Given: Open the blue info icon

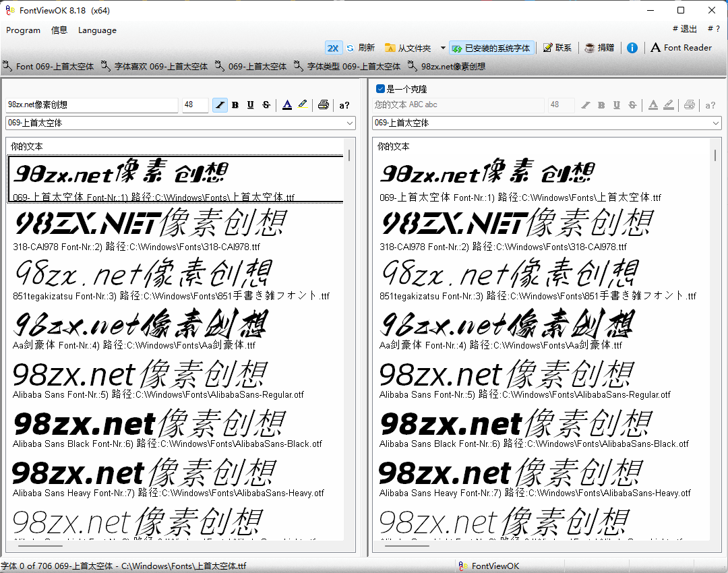Looking at the screenshot, I should pos(632,48).
